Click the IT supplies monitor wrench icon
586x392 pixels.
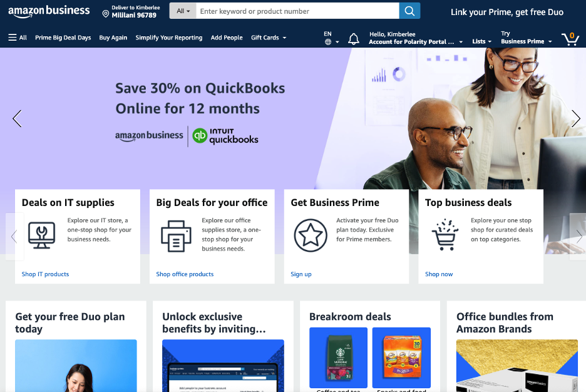tap(41, 235)
